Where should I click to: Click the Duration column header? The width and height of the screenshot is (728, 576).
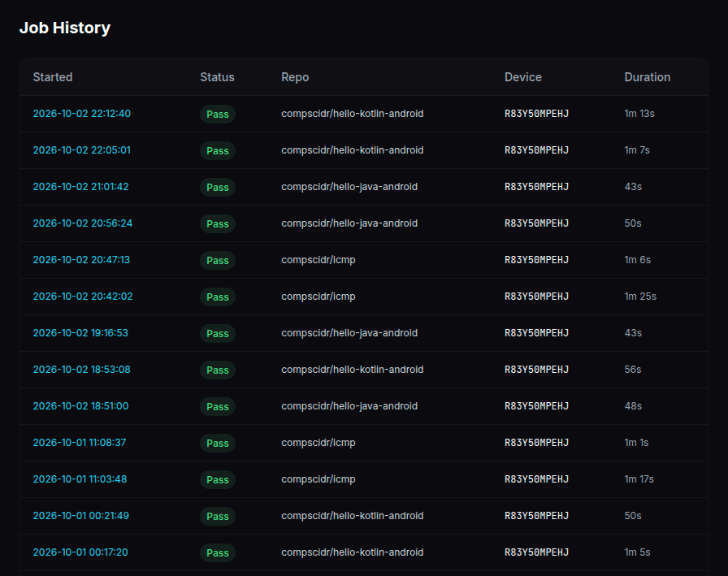(648, 77)
